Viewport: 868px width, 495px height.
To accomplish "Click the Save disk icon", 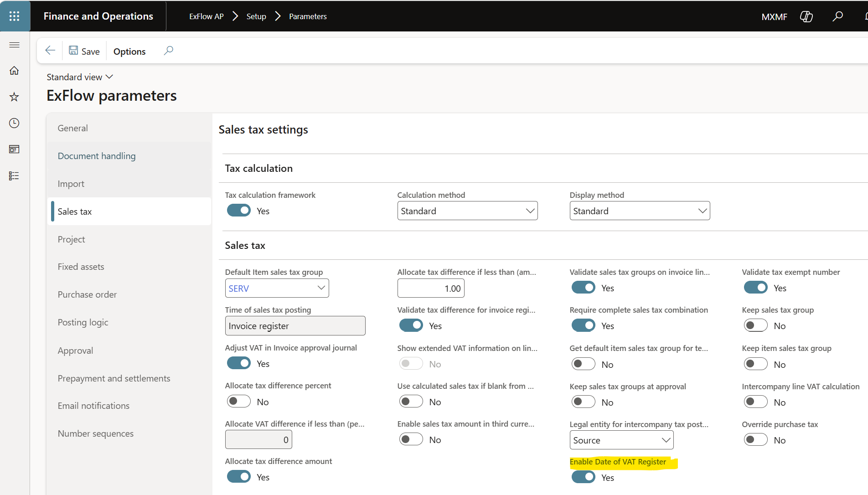I will 73,51.
